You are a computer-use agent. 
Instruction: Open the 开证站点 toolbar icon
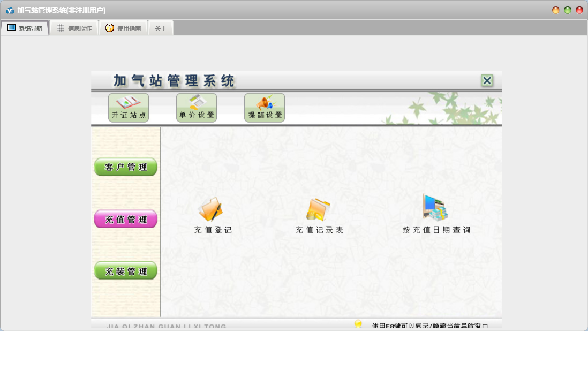tap(129, 108)
